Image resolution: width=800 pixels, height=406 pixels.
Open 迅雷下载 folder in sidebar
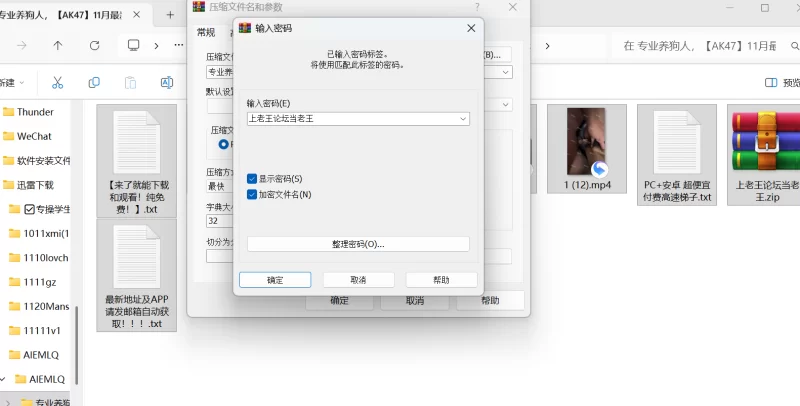coord(35,185)
